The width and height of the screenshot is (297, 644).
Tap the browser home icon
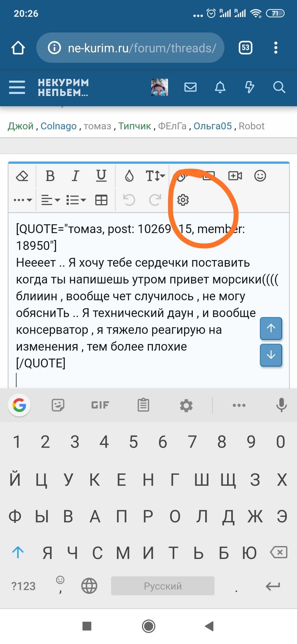click(x=18, y=48)
